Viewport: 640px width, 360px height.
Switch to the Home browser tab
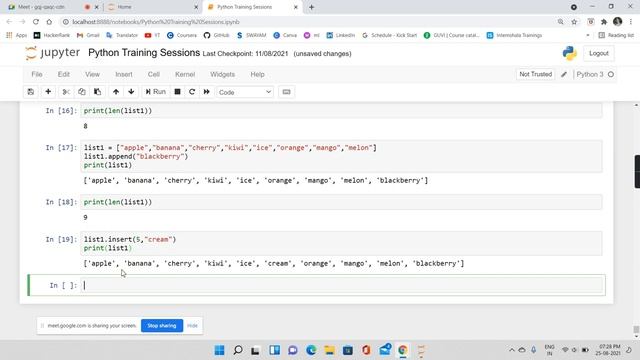coord(152,7)
